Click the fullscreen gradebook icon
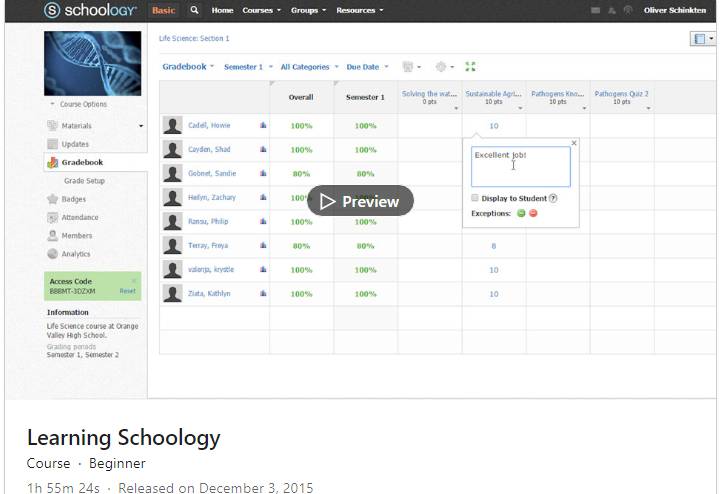722x494 pixels. (470, 67)
